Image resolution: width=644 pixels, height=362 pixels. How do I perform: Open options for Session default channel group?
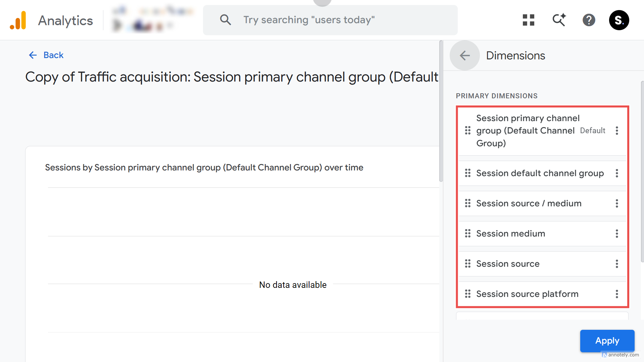pyautogui.click(x=617, y=173)
